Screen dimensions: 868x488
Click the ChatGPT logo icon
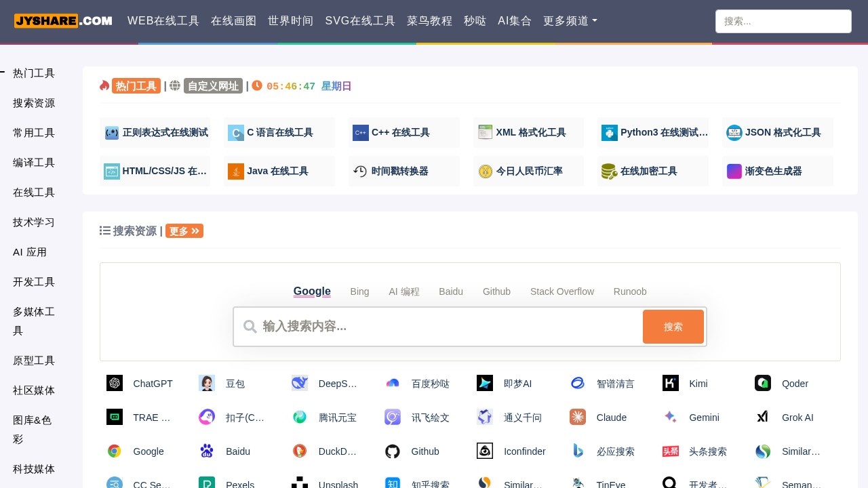[x=115, y=384]
